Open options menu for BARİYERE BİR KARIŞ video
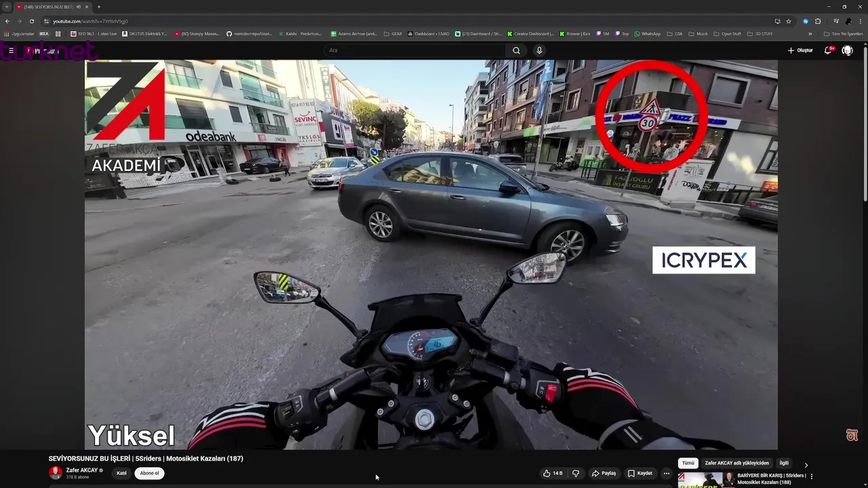The height and width of the screenshot is (488, 868). tap(812, 476)
